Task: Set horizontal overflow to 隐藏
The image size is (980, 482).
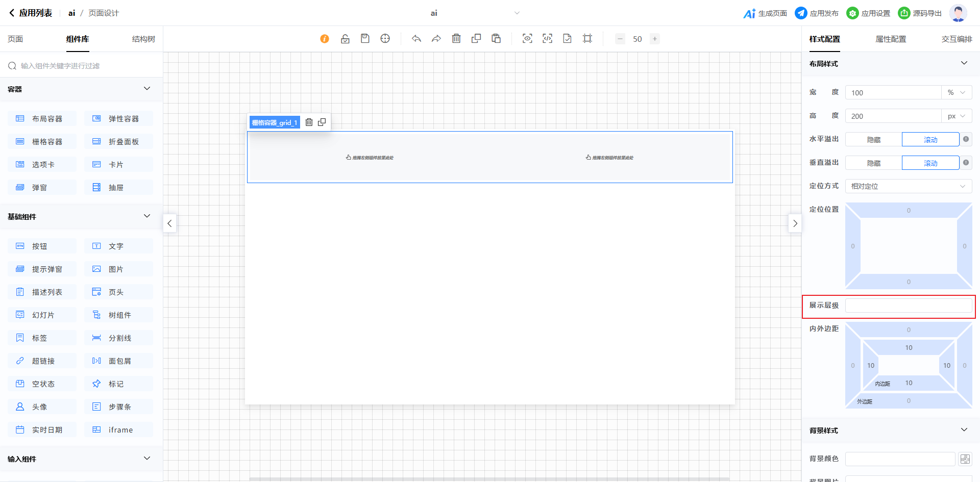Action: point(873,140)
